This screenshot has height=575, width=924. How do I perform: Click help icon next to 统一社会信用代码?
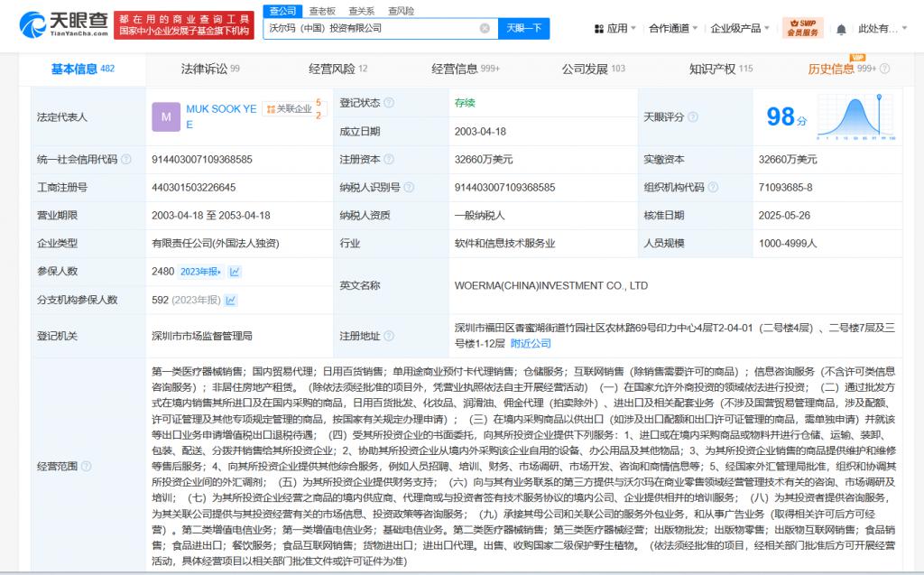point(126,159)
